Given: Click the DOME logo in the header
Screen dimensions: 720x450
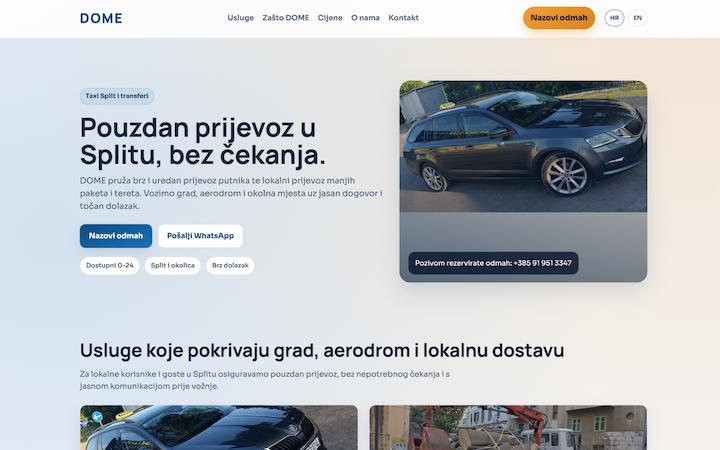Looking at the screenshot, I should click(101, 18).
